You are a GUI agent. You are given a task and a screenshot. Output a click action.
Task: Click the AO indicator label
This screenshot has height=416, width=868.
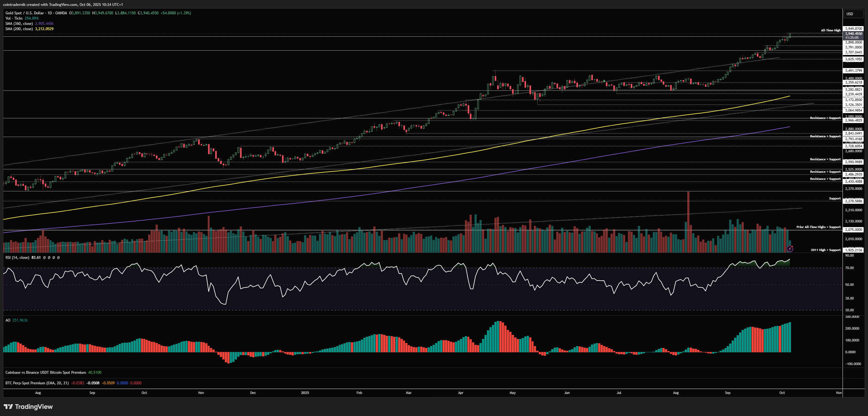click(x=8, y=320)
